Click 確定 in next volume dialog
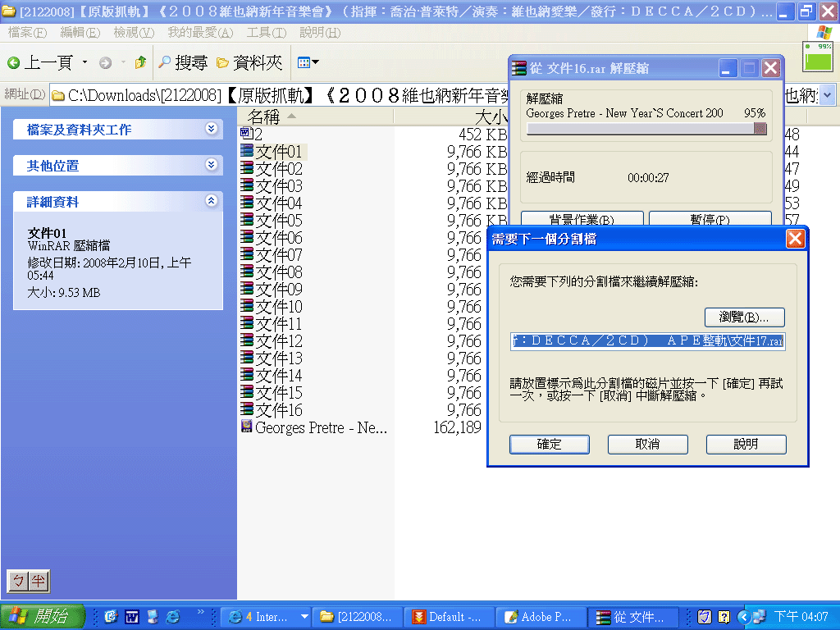This screenshot has width=840, height=630. pyautogui.click(x=550, y=444)
